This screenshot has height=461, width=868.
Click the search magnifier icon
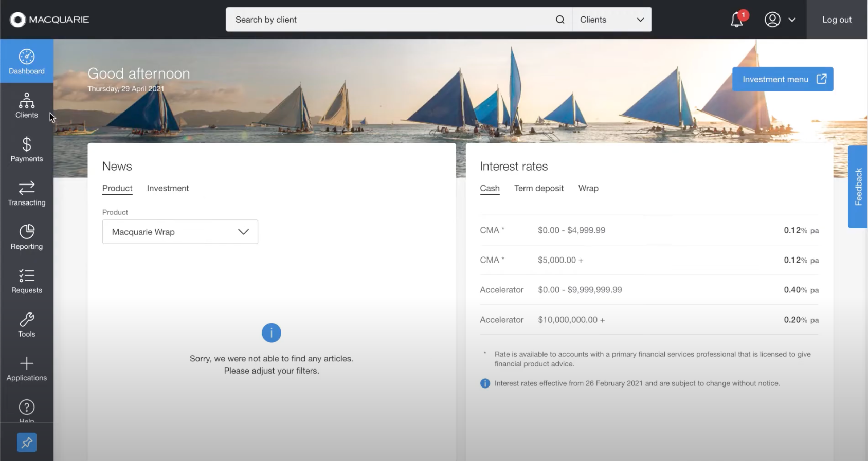point(560,20)
